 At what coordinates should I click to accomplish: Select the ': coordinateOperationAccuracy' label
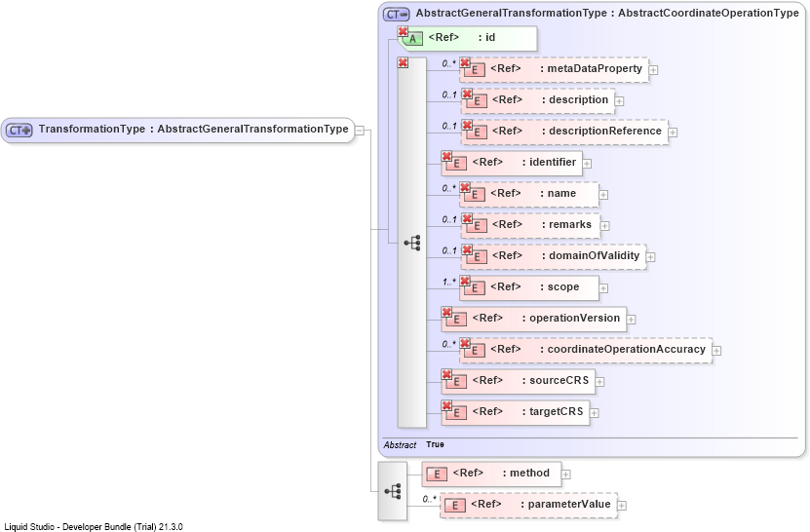tap(623, 349)
